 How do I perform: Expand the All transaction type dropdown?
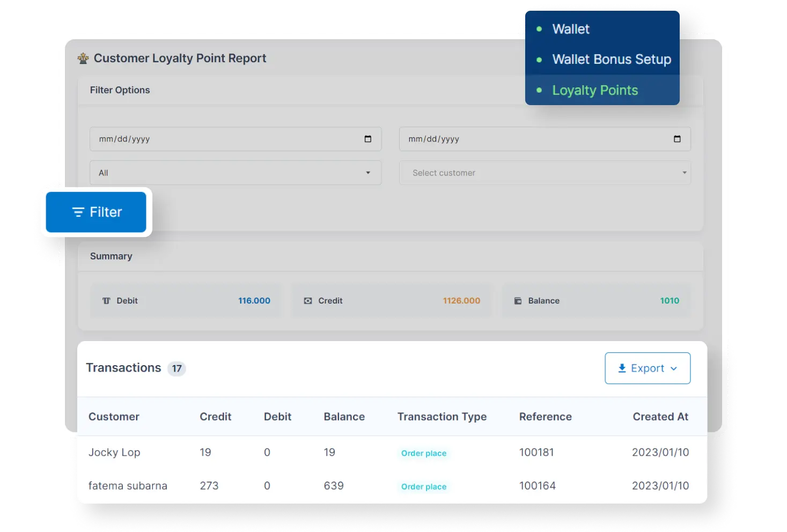tap(367, 173)
